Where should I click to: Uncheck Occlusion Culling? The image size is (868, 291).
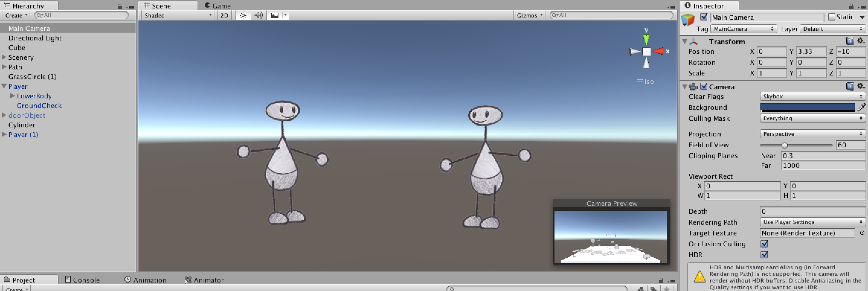pos(764,244)
